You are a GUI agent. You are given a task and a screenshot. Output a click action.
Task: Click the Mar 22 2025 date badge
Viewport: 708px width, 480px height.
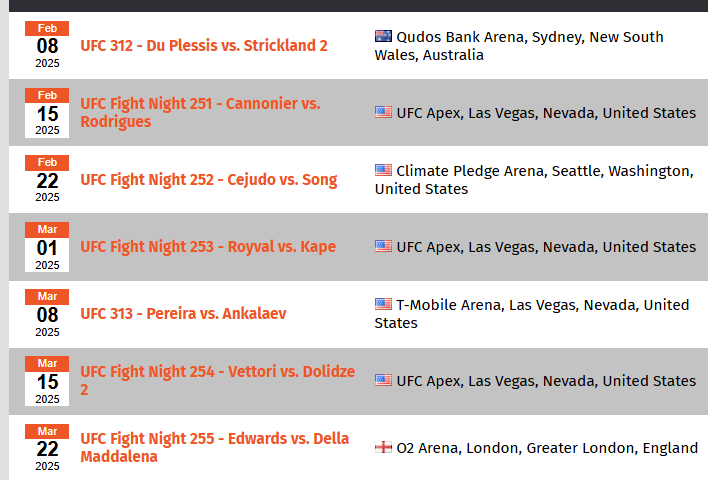[x=47, y=448]
